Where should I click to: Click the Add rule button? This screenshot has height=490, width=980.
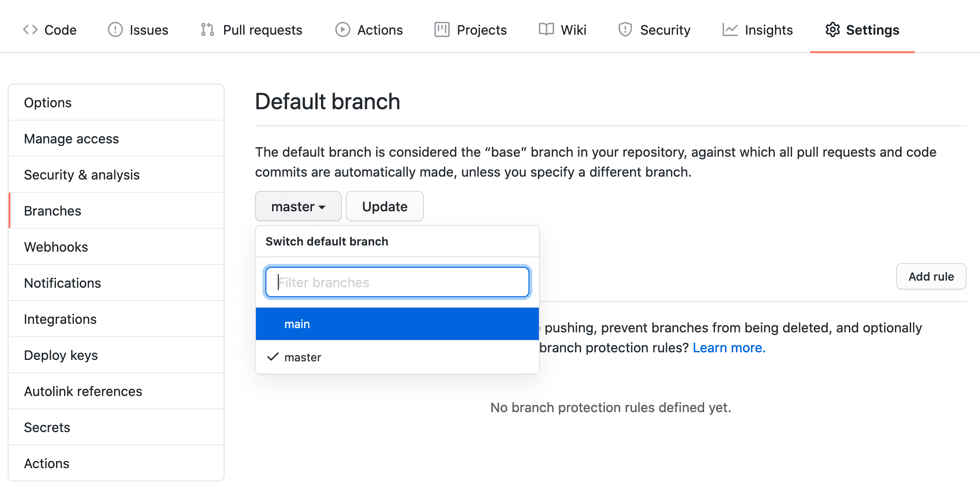[931, 276]
